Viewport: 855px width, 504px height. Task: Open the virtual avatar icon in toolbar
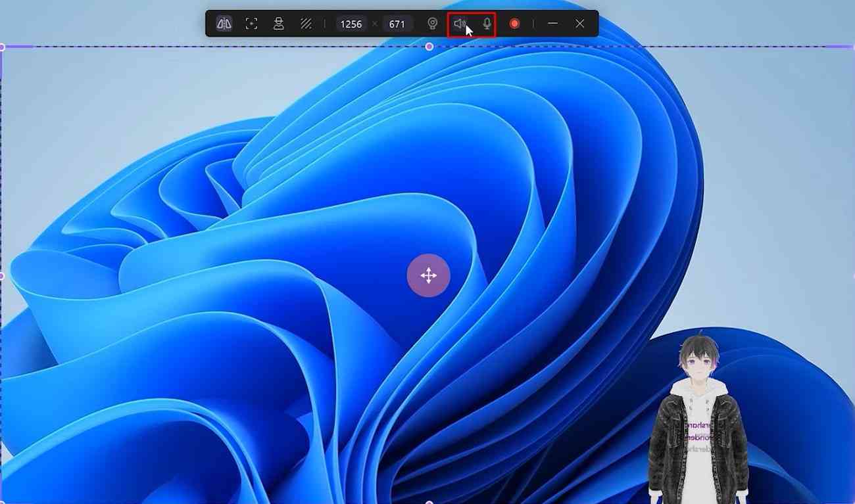[279, 24]
